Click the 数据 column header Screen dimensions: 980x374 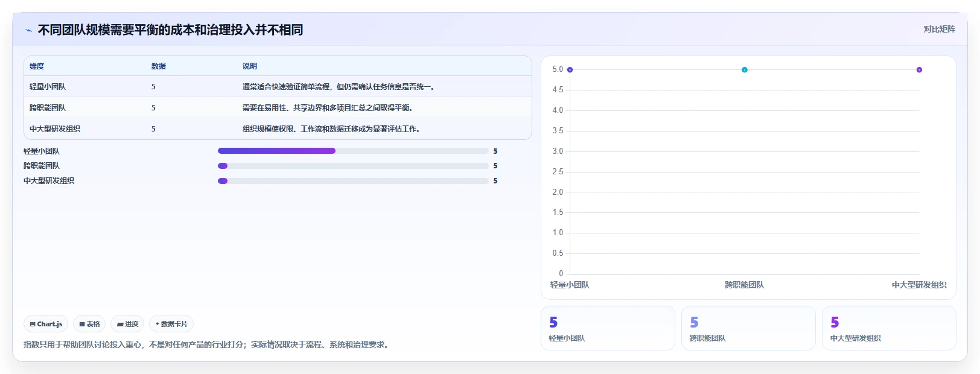159,66
